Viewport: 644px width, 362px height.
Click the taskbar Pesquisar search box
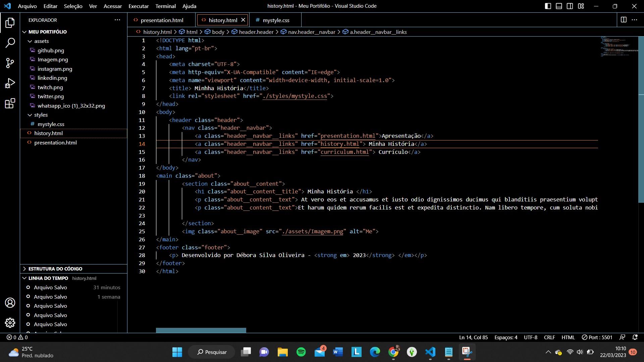[x=212, y=352]
